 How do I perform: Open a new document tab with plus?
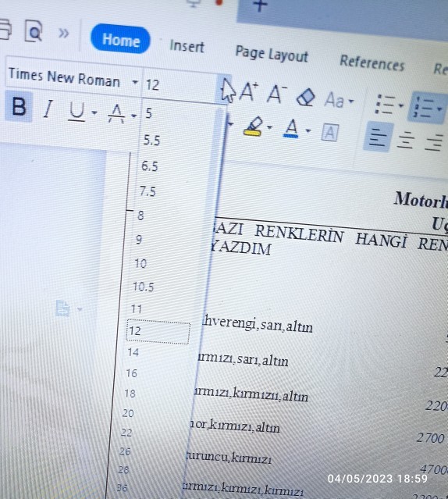260,5
